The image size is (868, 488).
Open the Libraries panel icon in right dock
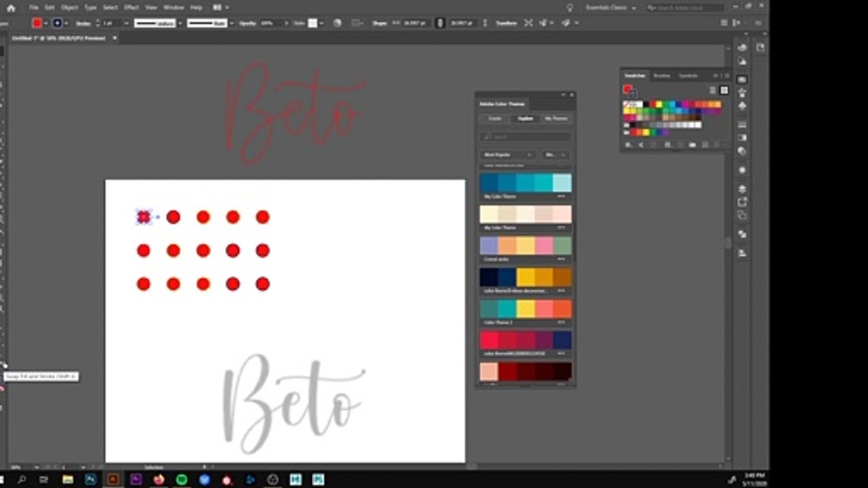click(760, 47)
